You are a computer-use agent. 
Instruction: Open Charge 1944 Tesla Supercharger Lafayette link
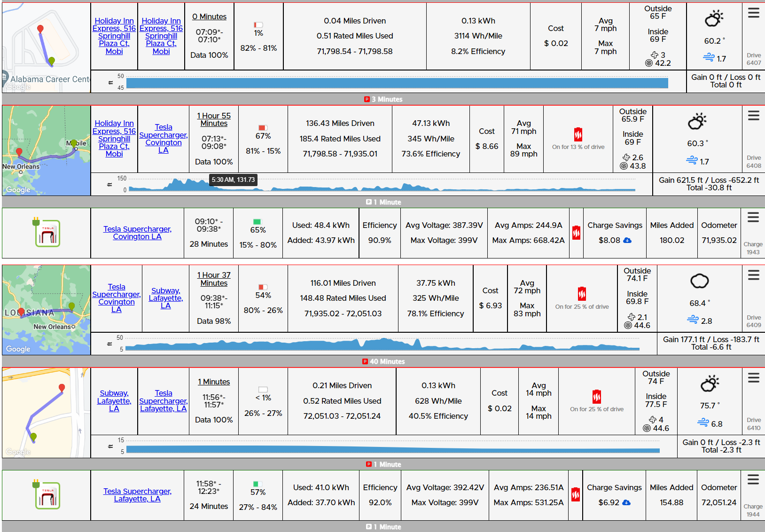pos(137,495)
